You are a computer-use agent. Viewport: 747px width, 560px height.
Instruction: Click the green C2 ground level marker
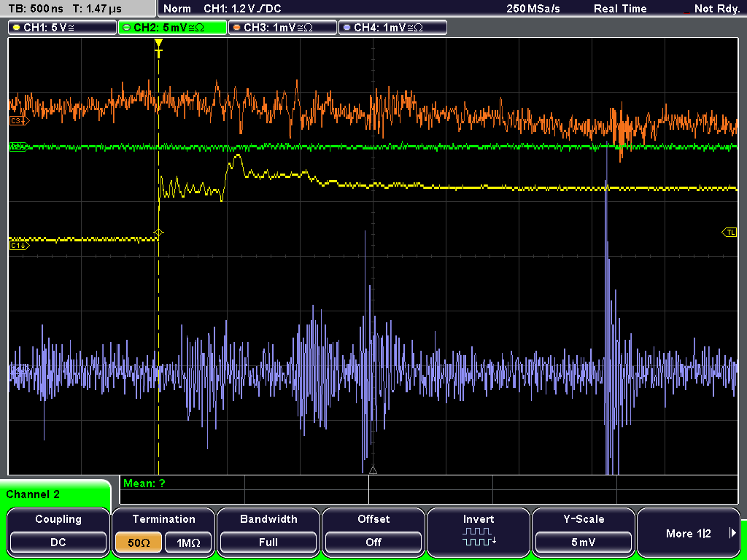(x=19, y=147)
